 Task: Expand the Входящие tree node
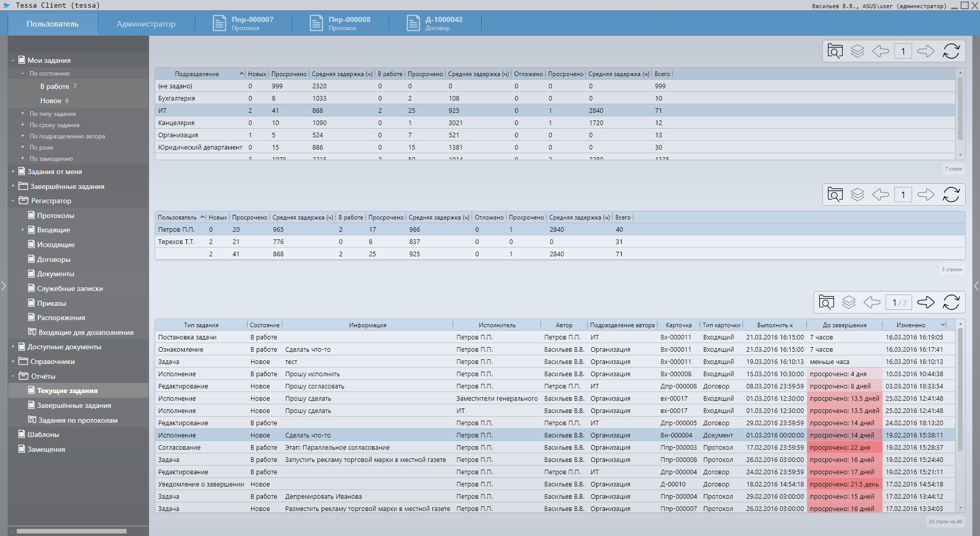(22, 230)
